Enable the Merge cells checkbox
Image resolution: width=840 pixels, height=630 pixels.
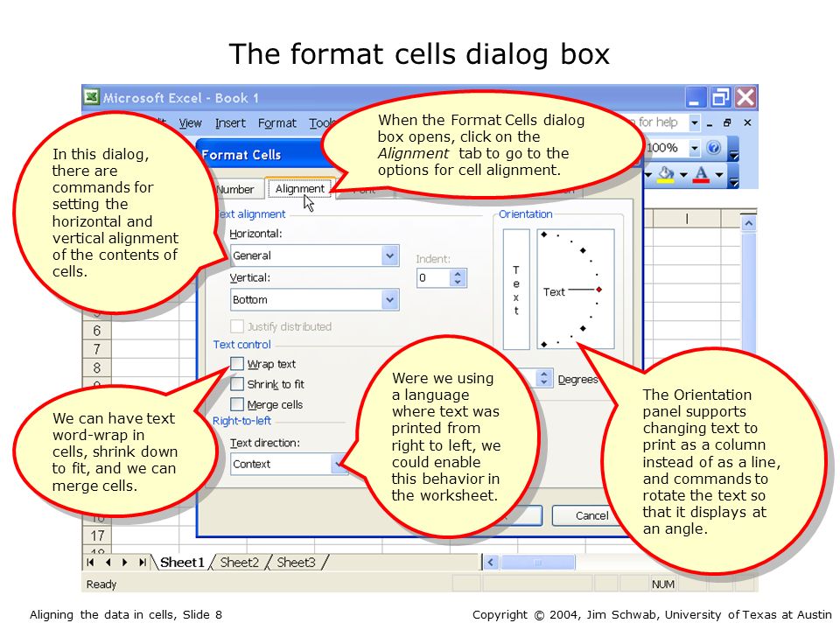[x=237, y=404]
